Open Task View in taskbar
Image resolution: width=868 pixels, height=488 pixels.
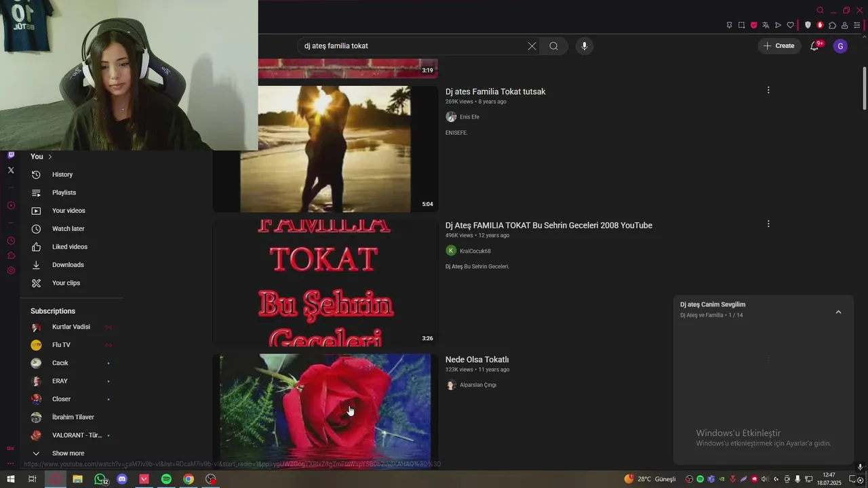32,479
